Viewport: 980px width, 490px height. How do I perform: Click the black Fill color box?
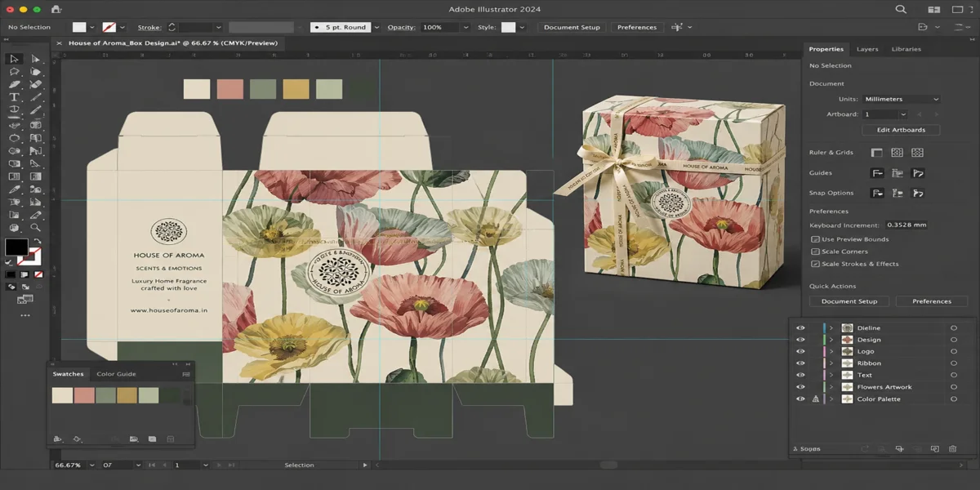pos(16,247)
